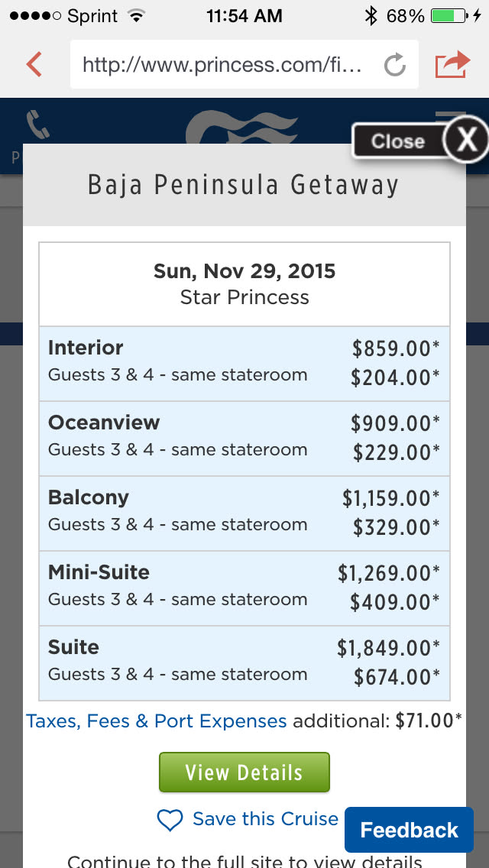Image resolution: width=489 pixels, height=868 pixels.
Task: Click the Save this Cruise link
Action: pos(265,819)
